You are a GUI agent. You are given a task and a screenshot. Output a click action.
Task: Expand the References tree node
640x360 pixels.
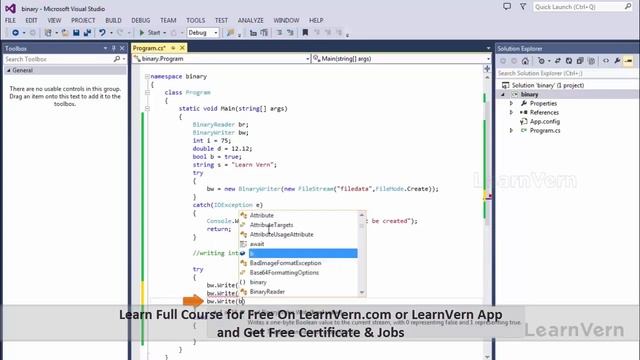pos(511,112)
